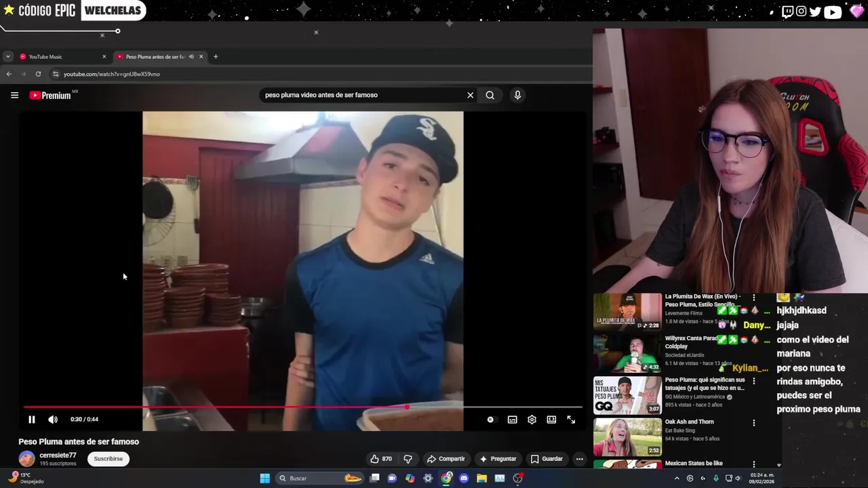The width and height of the screenshot is (868, 488).
Task: Start voice search with microphone
Action: click(x=517, y=96)
